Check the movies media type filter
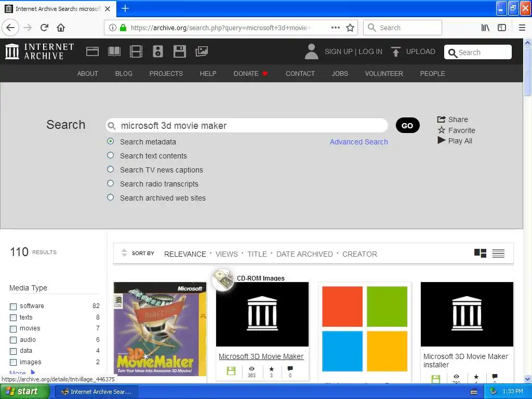532x399 pixels. click(x=13, y=329)
